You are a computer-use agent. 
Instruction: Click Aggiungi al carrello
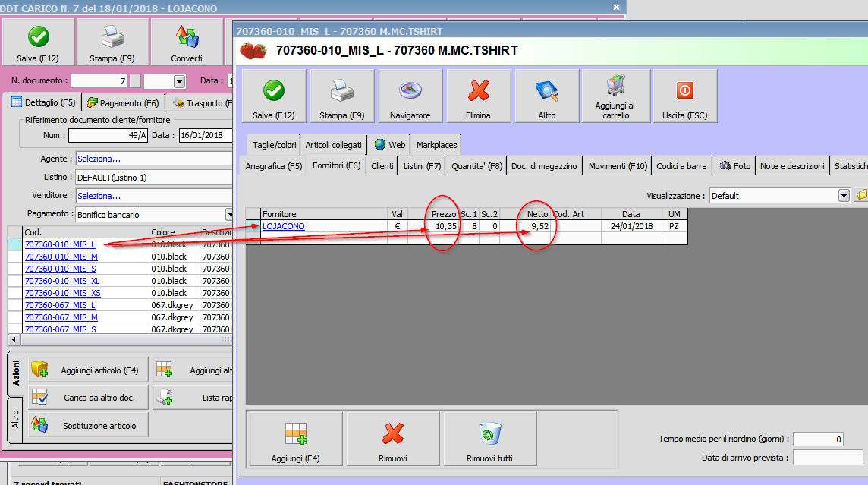615,96
